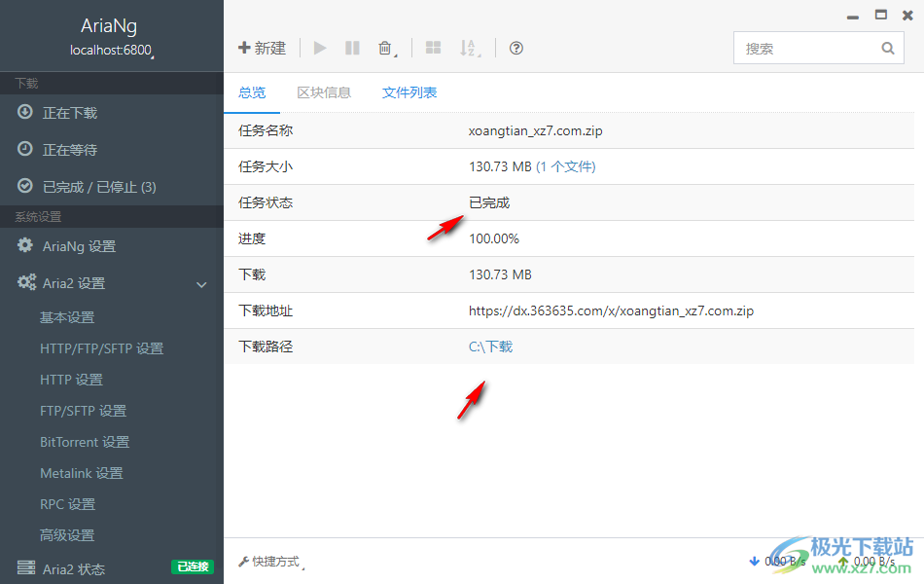Click the magnifier search icon
The width and height of the screenshot is (924, 584).
point(887,48)
